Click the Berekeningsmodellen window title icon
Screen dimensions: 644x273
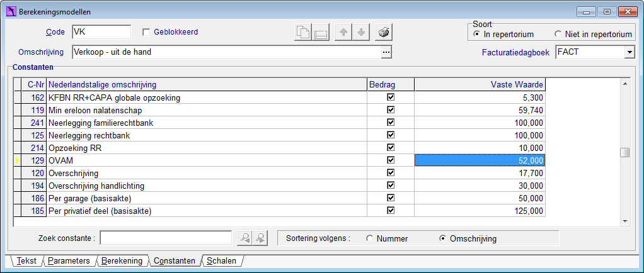pos(11,12)
